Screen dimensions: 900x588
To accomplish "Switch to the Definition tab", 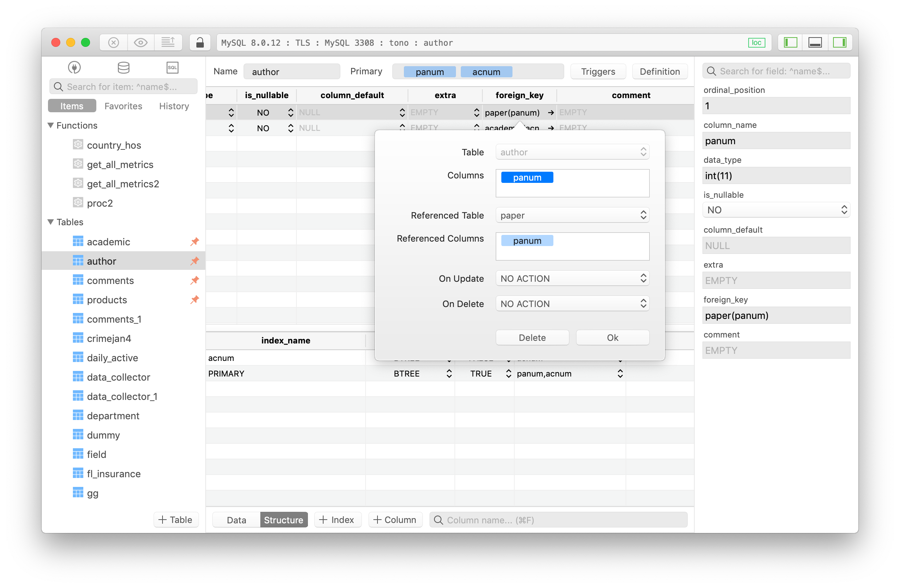I will [x=660, y=71].
